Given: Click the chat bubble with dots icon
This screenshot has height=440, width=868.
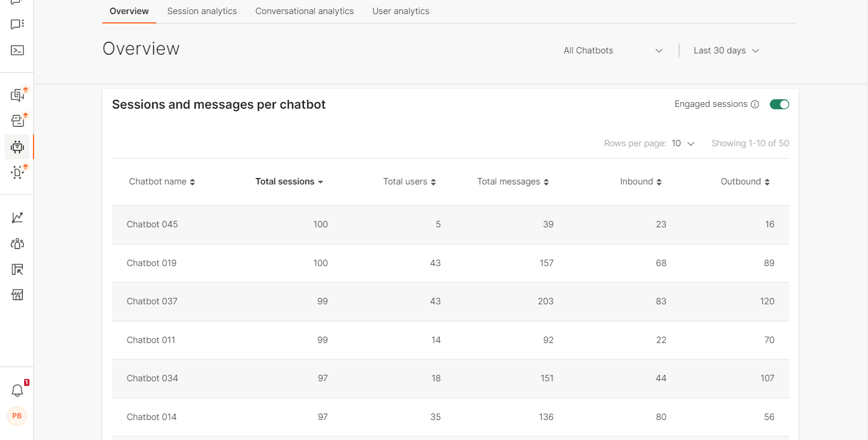Looking at the screenshot, I should (17, 25).
